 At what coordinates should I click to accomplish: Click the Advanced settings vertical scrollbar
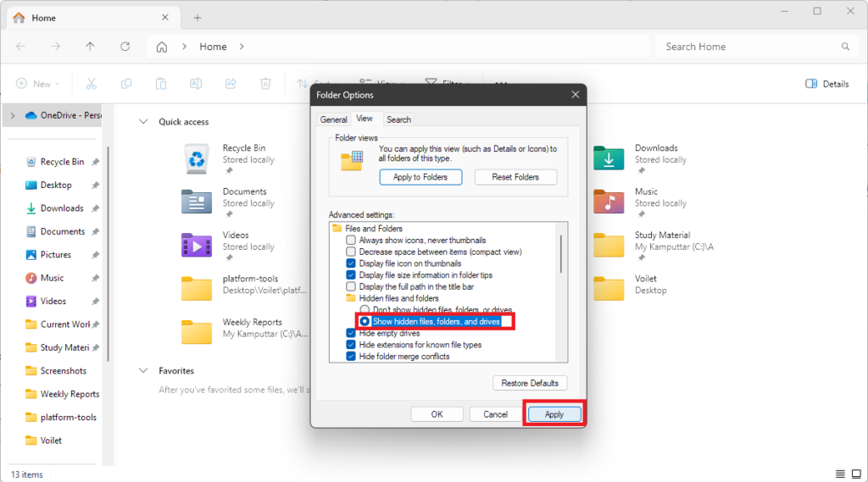pos(560,254)
